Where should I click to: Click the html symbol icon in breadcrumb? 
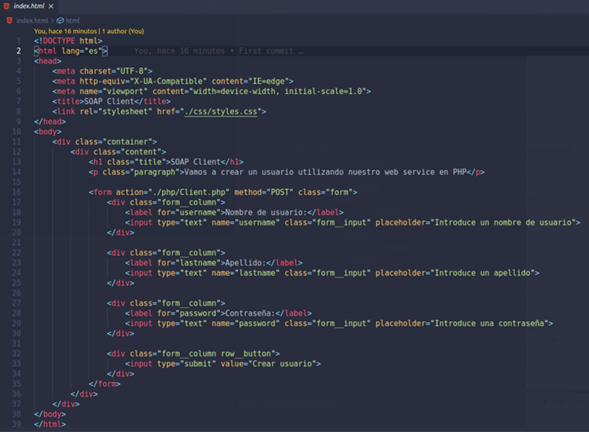pyautogui.click(x=60, y=20)
